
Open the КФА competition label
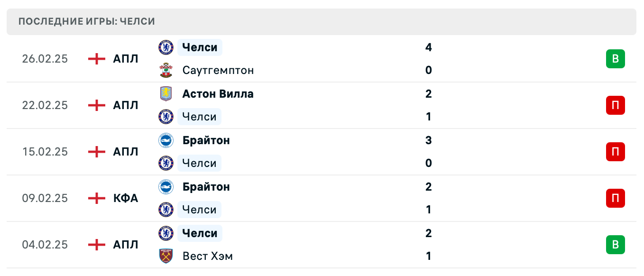[126, 198]
